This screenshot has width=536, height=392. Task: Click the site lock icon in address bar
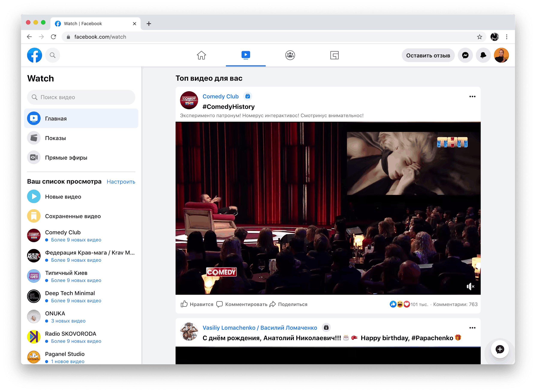(x=68, y=37)
